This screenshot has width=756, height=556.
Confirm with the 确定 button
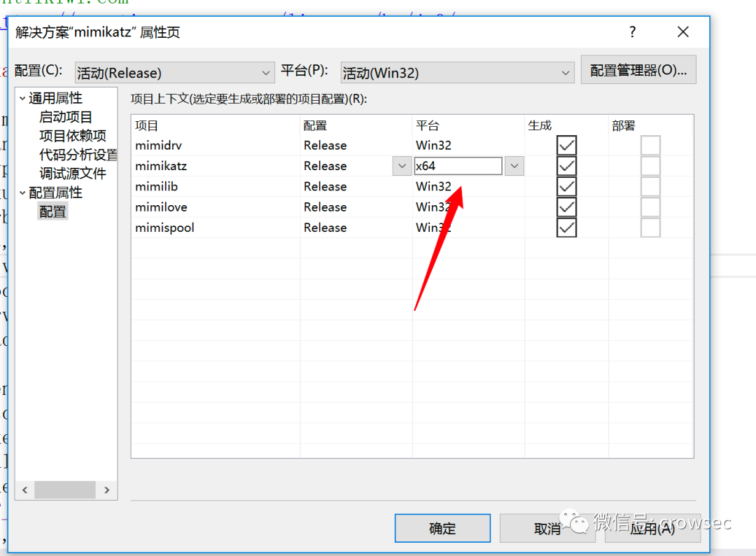coord(442,528)
